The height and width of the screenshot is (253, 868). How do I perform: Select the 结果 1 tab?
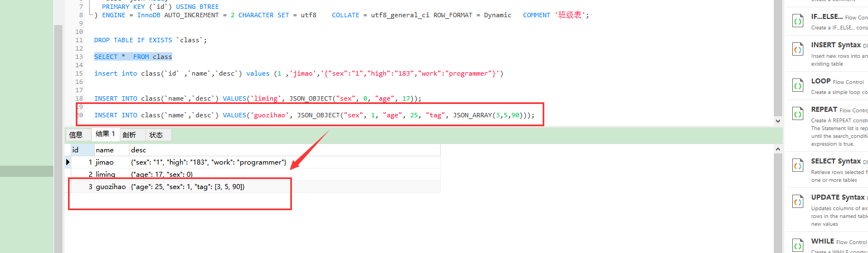pos(105,134)
